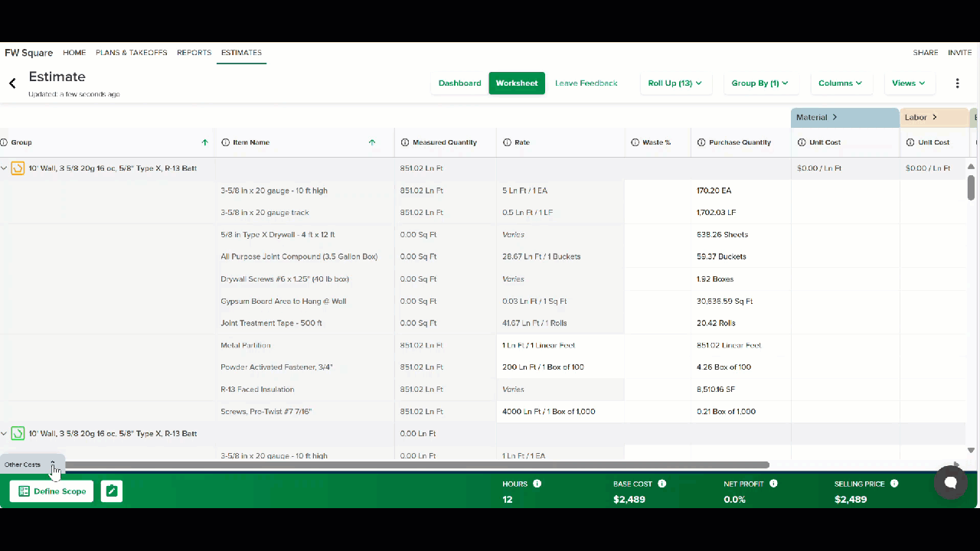Open the Roll Up dropdown

pos(675,83)
